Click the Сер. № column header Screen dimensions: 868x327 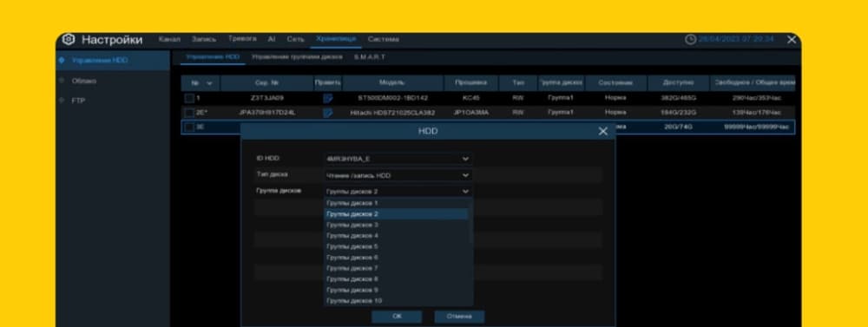pyautogui.click(x=266, y=83)
